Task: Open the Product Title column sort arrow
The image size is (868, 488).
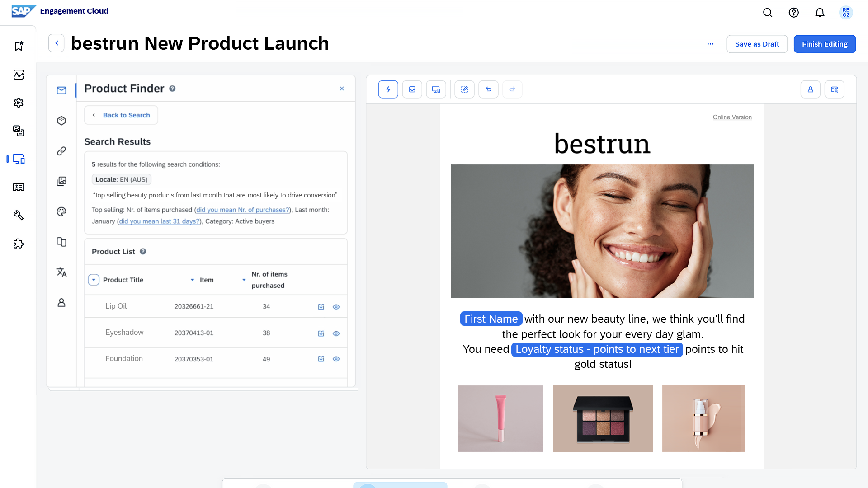Action: [x=193, y=280]
